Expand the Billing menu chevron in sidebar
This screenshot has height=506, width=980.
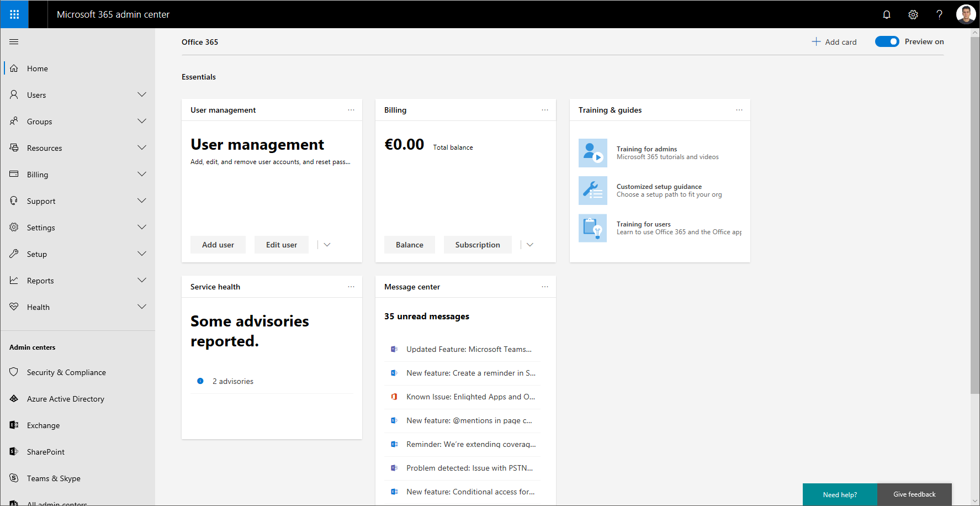[x=142, y=174]
